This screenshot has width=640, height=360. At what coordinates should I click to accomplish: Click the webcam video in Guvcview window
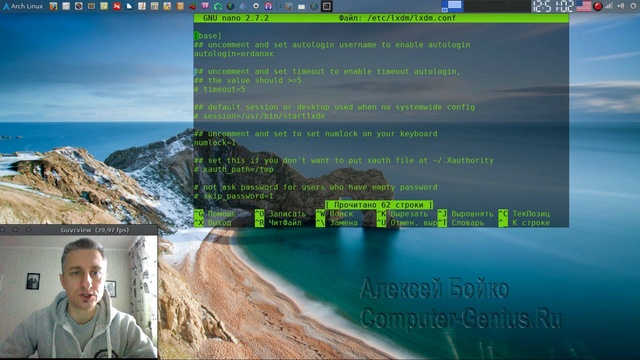79,296
